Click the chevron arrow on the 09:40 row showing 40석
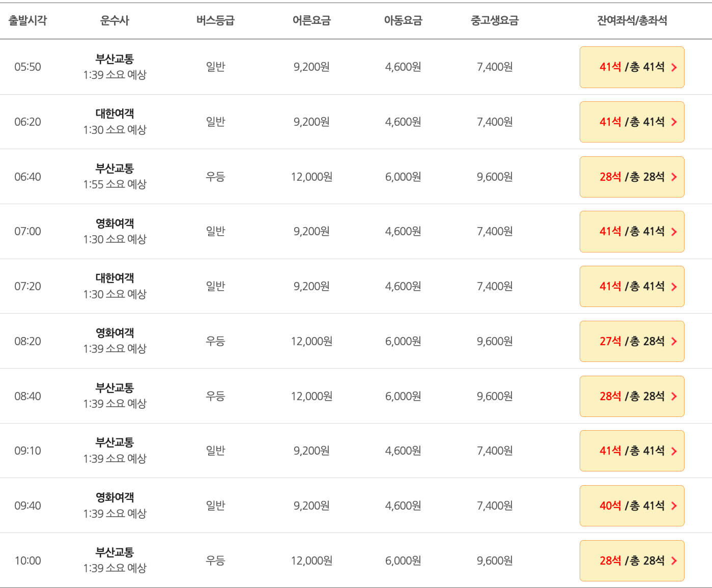The image size is (712, 588). [675, 506]
